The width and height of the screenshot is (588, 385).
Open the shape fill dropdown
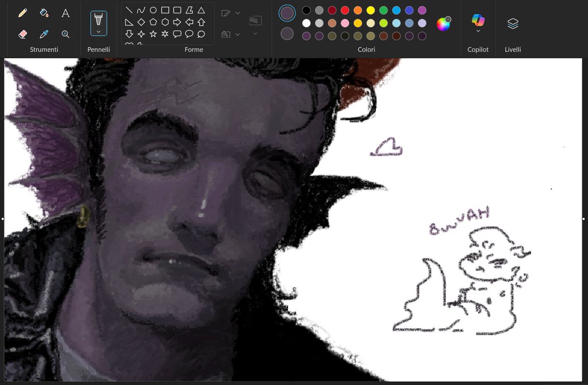click(x=238, y=33)
